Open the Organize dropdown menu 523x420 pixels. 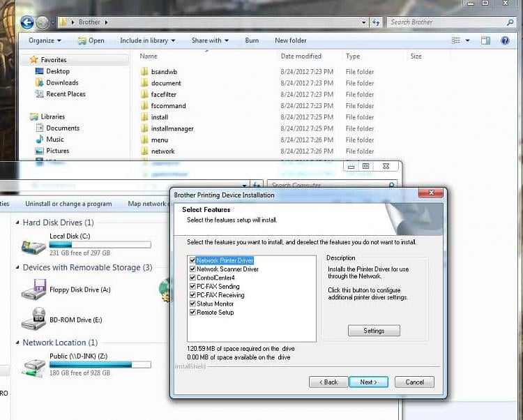[x=45, y=40]
